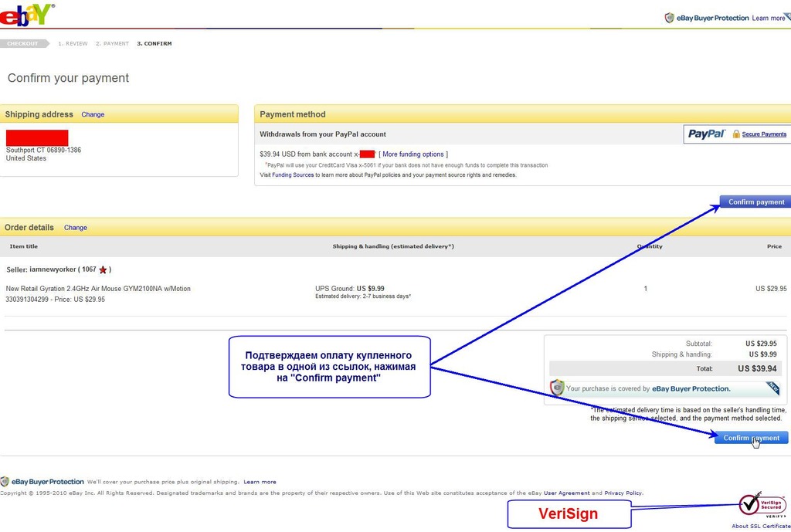Open the footer Learn more link

coord(260,482)
